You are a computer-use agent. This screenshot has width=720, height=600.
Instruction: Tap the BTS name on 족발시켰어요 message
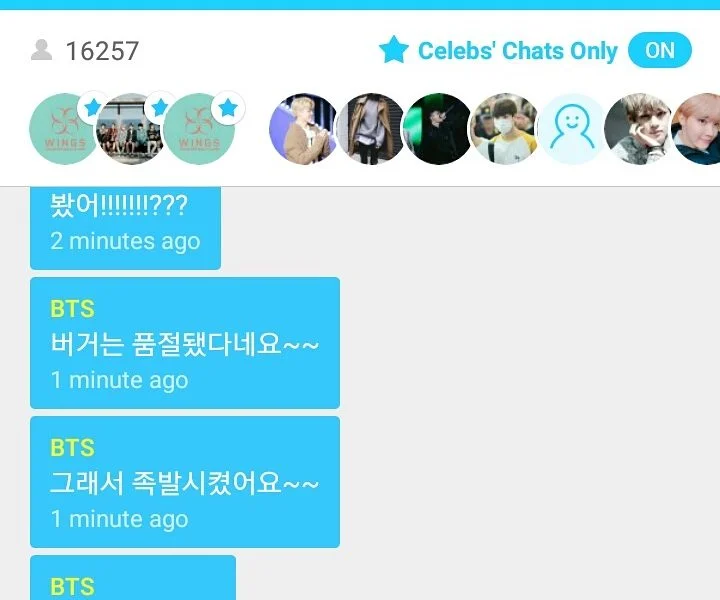[x=72, y=448]
